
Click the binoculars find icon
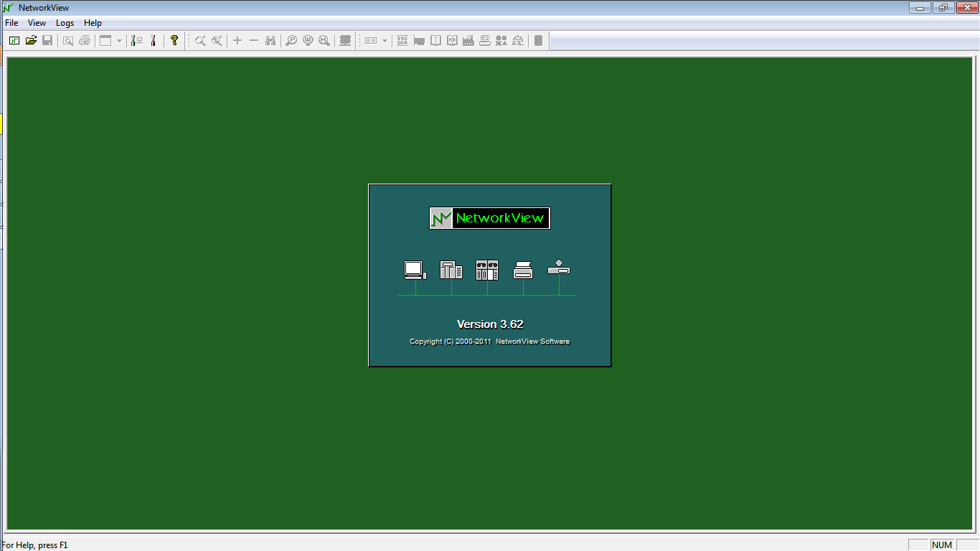point(270,41)
